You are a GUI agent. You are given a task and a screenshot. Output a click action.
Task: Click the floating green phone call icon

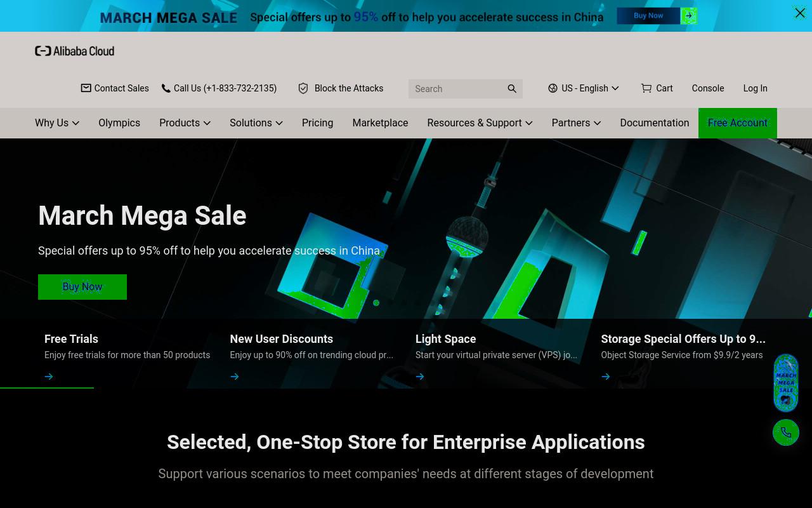coord(786,432)
